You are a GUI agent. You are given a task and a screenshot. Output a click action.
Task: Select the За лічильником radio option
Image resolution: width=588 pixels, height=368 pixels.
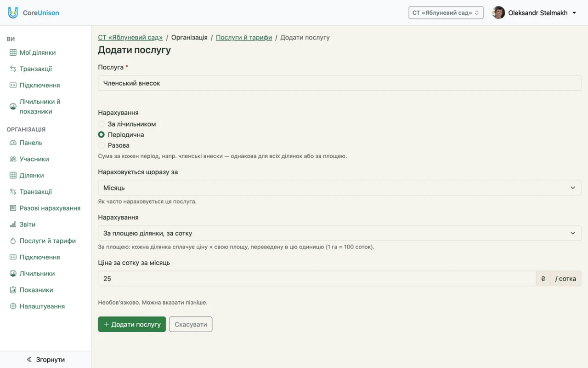102,124
